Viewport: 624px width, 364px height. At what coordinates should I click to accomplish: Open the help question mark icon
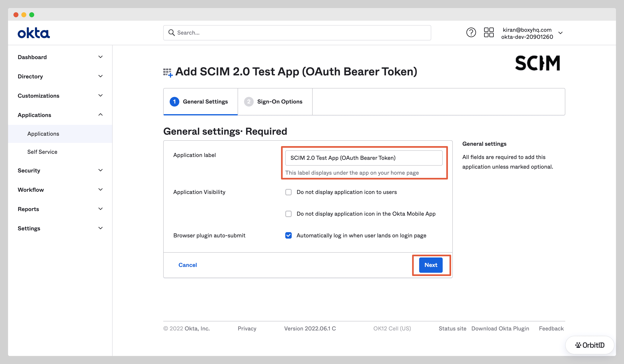[471, 32]
